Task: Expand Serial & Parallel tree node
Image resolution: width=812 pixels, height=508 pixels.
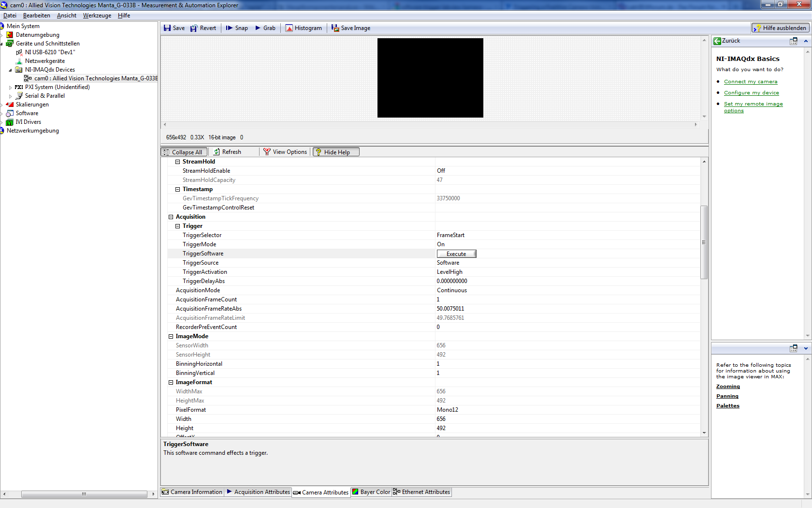Action: (10, 96)
